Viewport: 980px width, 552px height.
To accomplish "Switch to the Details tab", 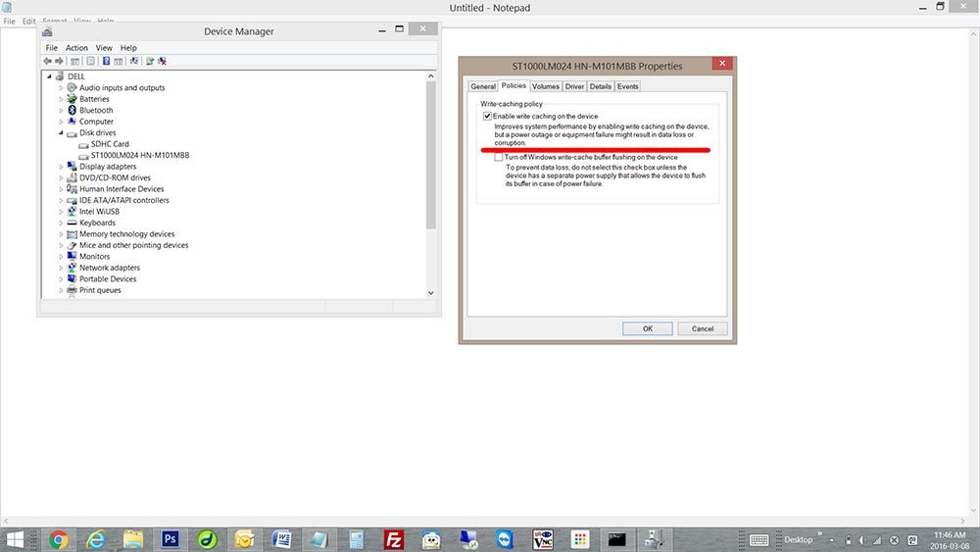I will click(601, 87).
